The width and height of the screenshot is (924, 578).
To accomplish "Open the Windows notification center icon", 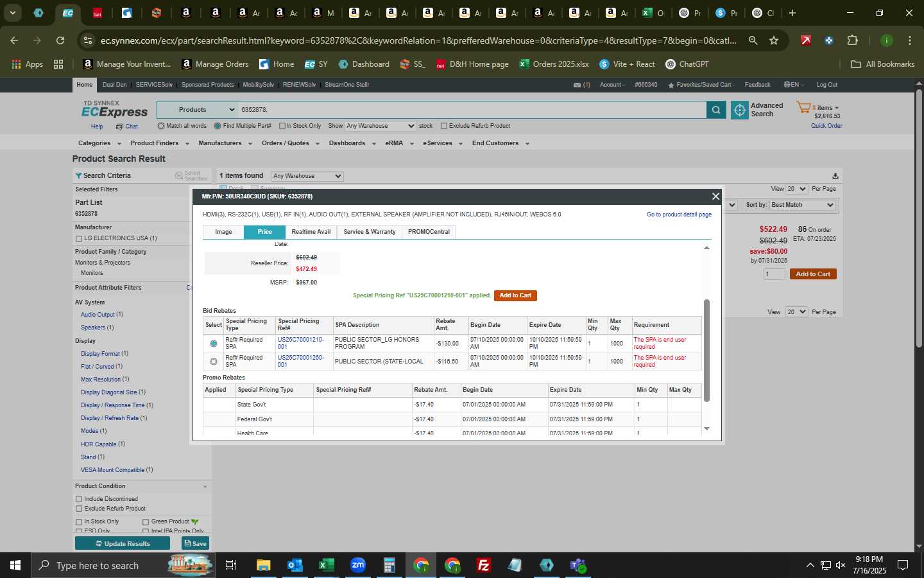I will coord(903,565).
